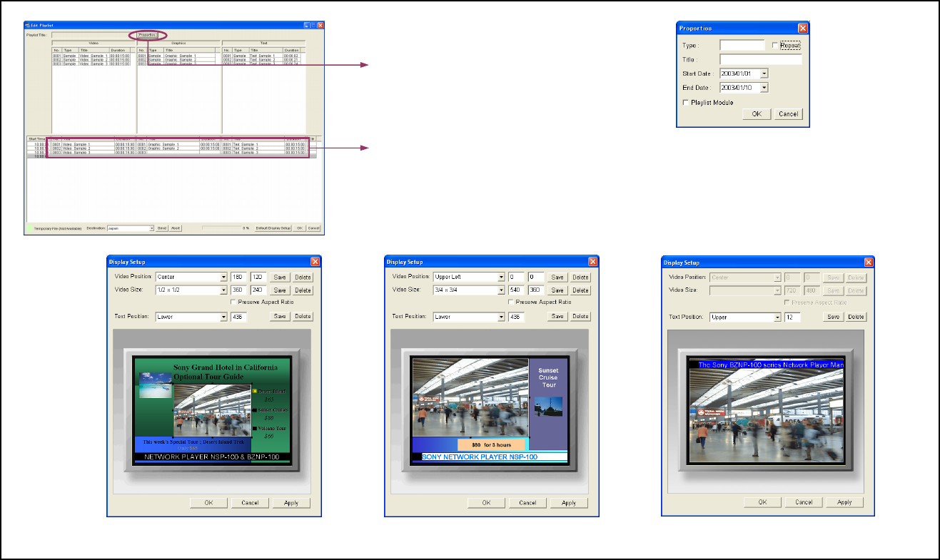Open the Destination dropdown set to Japan
The image size is (940, 560).
click(x=151, y=228)
